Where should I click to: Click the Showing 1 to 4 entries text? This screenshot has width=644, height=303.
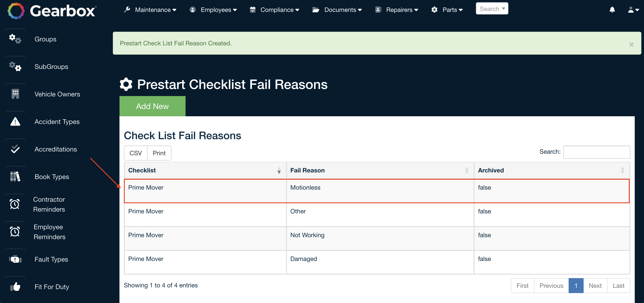click(x=161, y=285)
